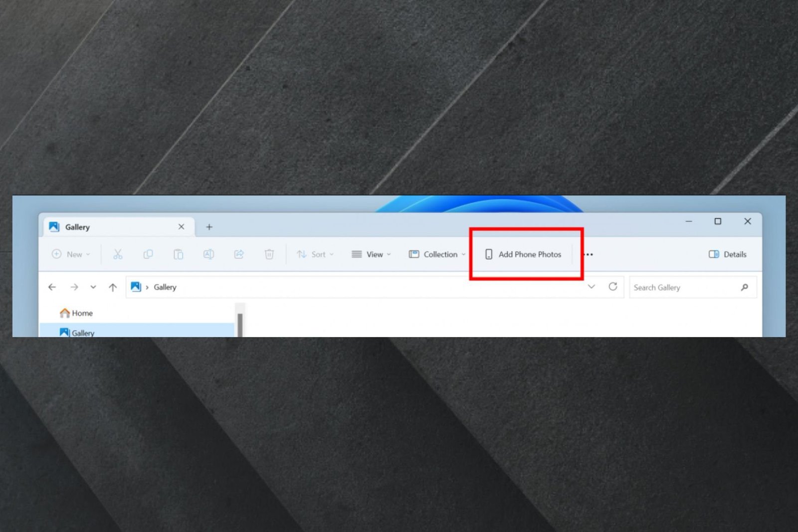Open the New item dropdown

[71, 254]
